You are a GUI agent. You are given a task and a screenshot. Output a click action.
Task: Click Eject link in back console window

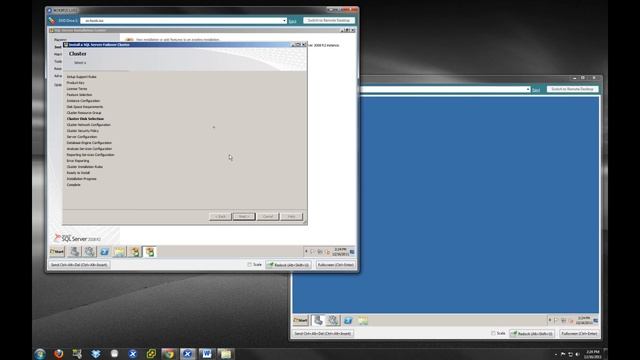point(536,90)
